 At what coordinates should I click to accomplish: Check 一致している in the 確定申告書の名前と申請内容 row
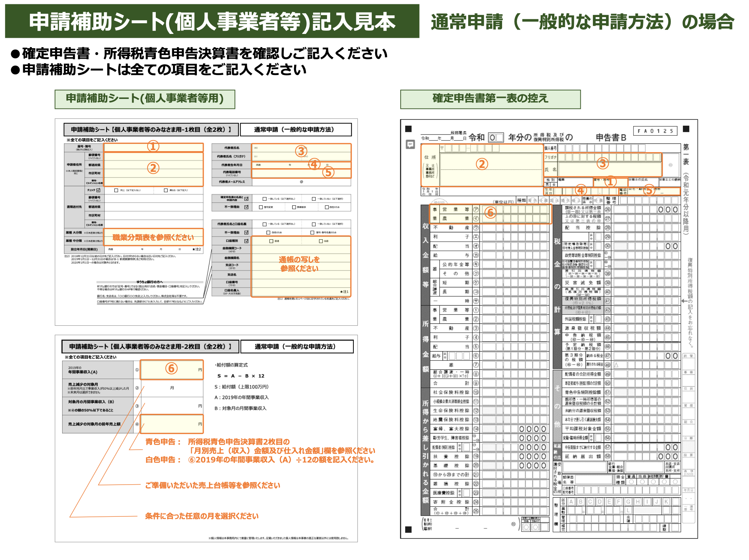pos(264,199)
